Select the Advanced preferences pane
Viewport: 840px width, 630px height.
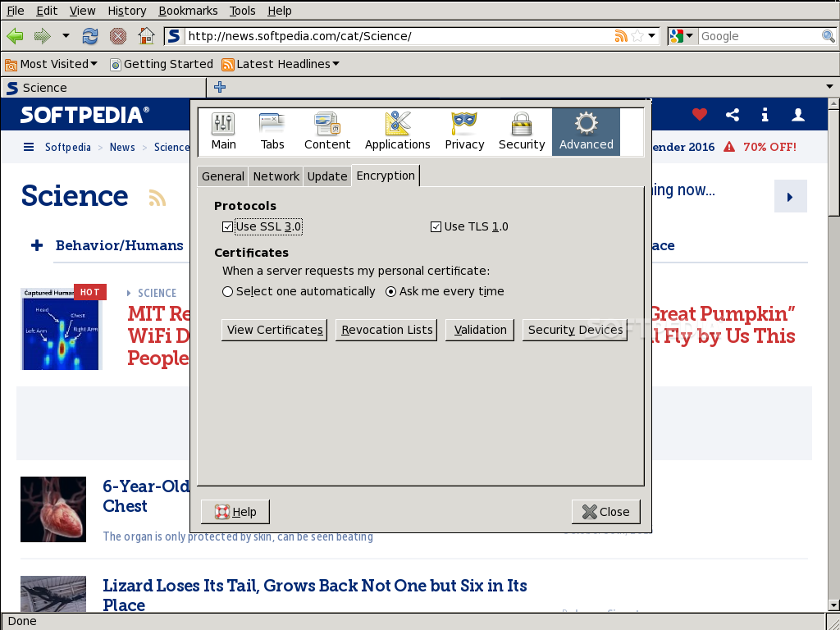pos(586,132)
